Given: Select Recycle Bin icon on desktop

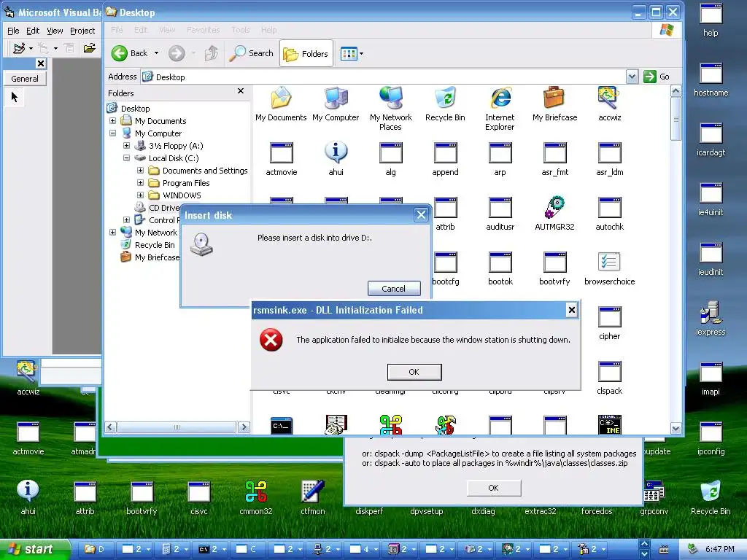Looking at the screenshot, I should click(x=711, y=497).
